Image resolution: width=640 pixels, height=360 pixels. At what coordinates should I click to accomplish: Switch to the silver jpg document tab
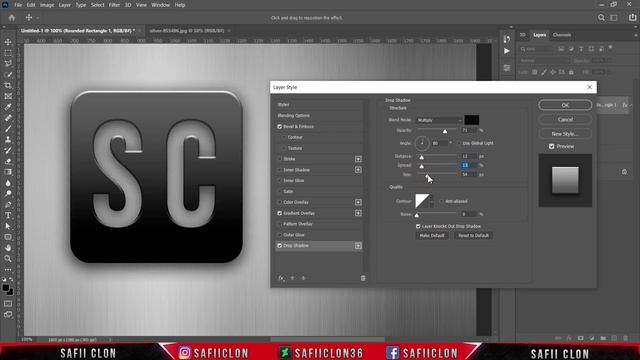tap(187, 31)
